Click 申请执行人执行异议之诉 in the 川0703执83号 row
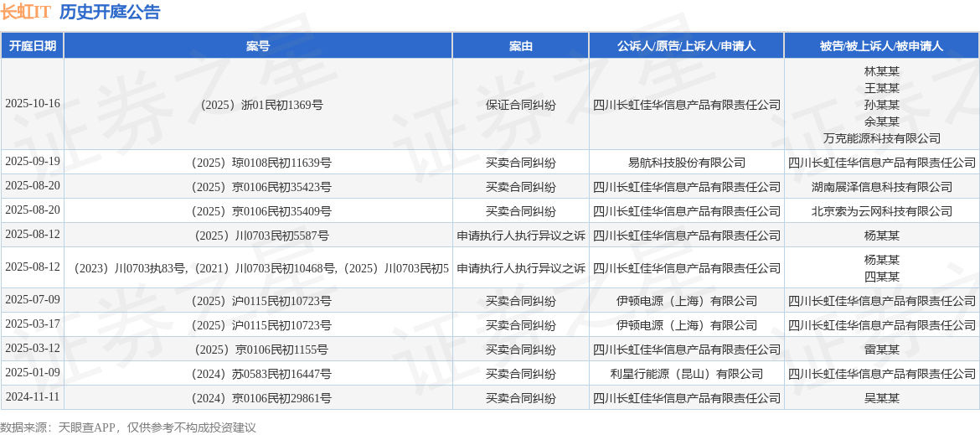The width and height of the screenshot is (980, 435). 521,269
